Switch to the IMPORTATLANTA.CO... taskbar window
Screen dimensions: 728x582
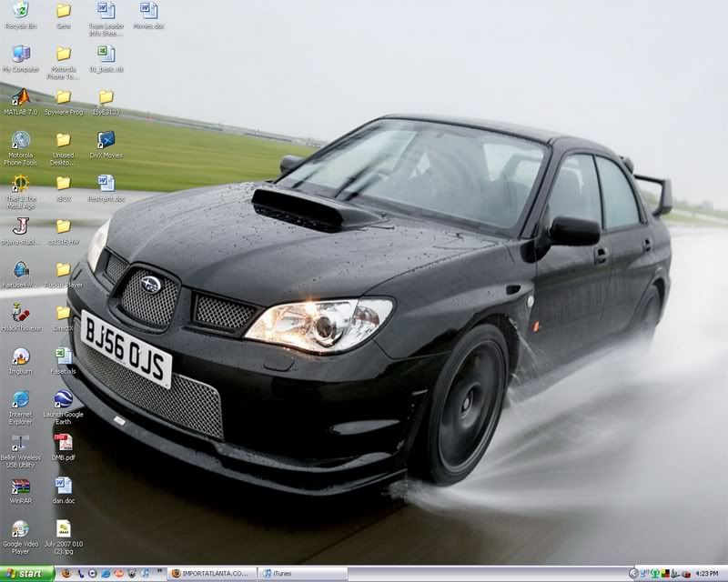tap(213, 574)
